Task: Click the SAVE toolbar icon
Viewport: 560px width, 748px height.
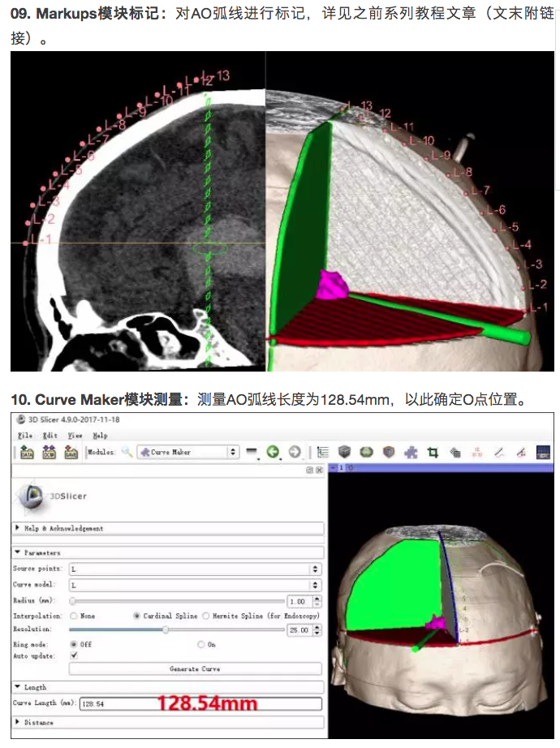Action: click(71, 453)
